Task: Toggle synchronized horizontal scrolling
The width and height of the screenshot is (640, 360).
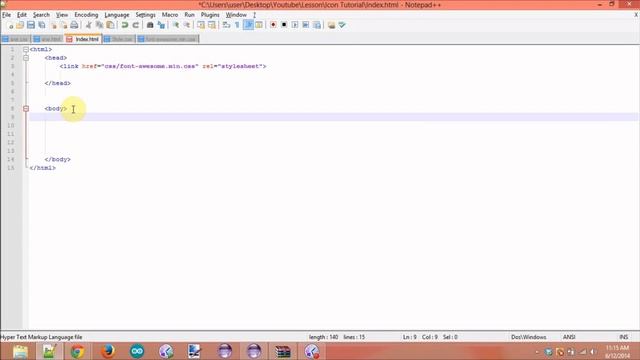Action: [x=212, y=25]
